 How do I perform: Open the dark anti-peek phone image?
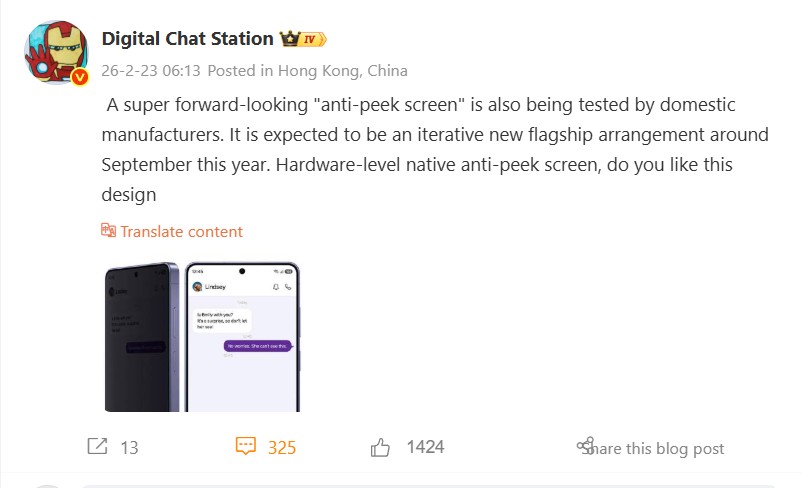(142, 337)
